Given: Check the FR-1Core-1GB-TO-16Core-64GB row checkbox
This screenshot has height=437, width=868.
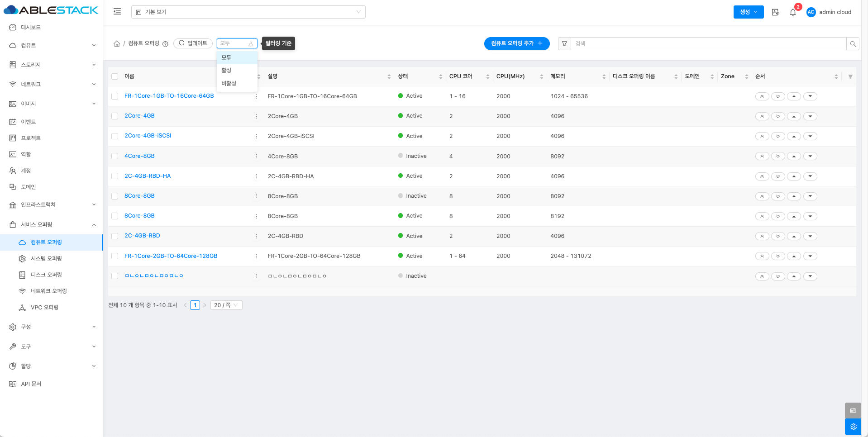Looking at the screenshot, I should (115, 96).
